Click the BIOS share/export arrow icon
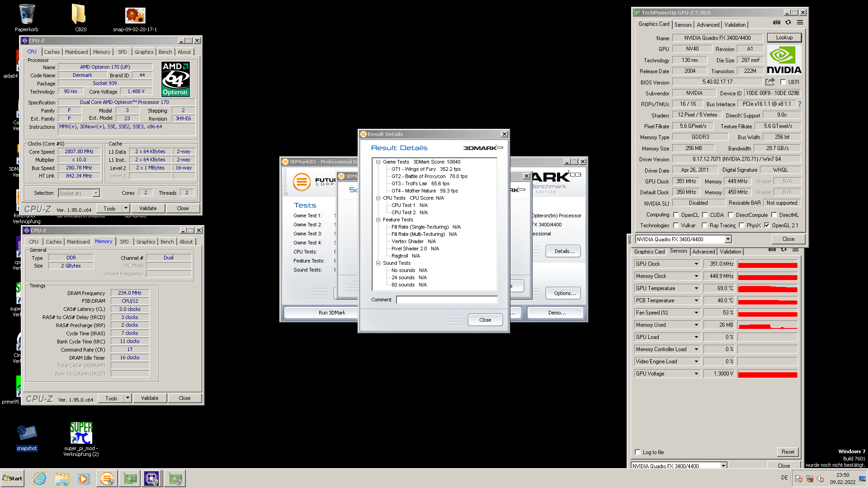The height and width of the screenshot is (488, 868). coord(770,82)
